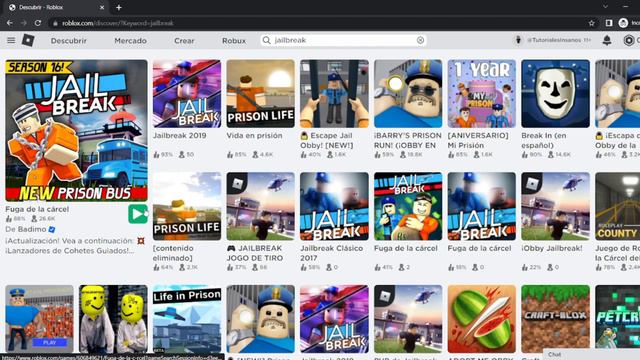
Task: Close the Descubrir - Roblox tab
Action: click(102, 7)
